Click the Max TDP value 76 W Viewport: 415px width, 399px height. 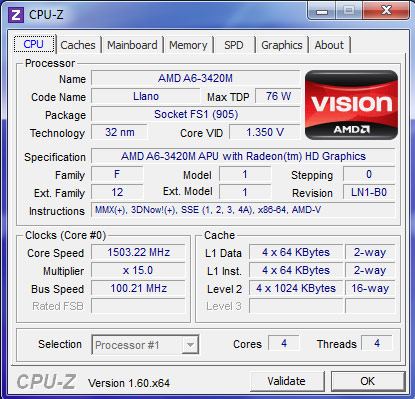(x=278, y=97)
